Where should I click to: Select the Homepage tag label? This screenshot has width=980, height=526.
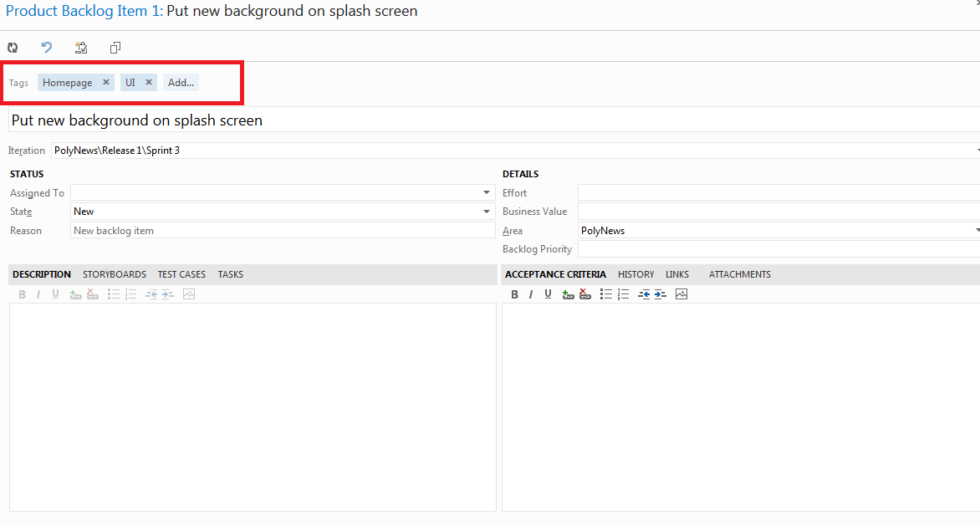point(68,83)
